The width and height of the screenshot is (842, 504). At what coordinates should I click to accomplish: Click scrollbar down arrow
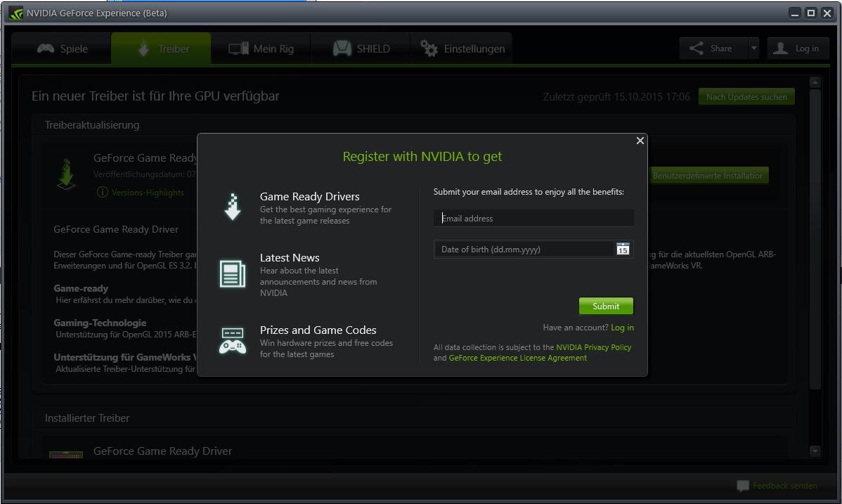point(815,451)
